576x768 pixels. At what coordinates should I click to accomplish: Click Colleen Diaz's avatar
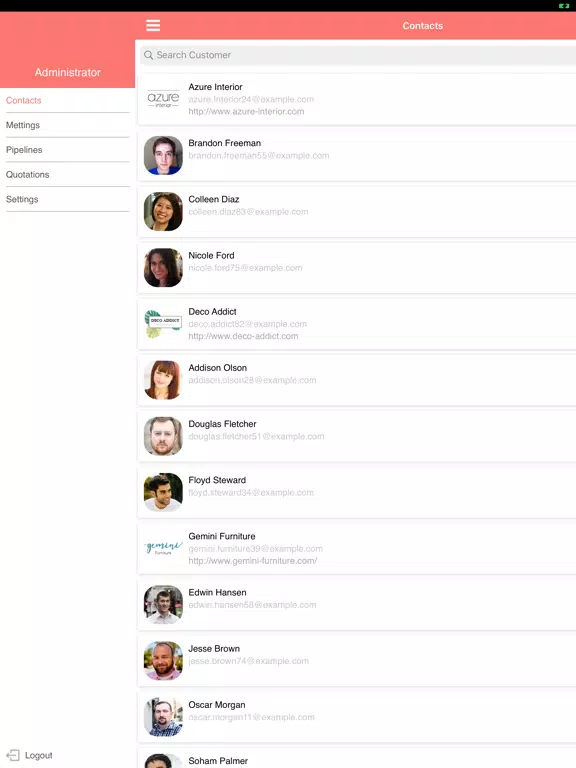click(x=163, y=212)
